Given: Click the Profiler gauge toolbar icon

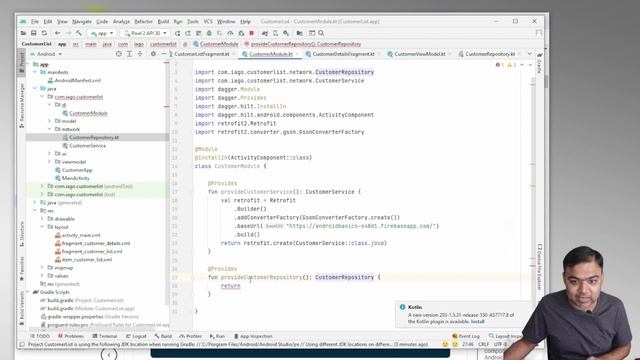Looking at the screenshot, I should tap(230, 33).
